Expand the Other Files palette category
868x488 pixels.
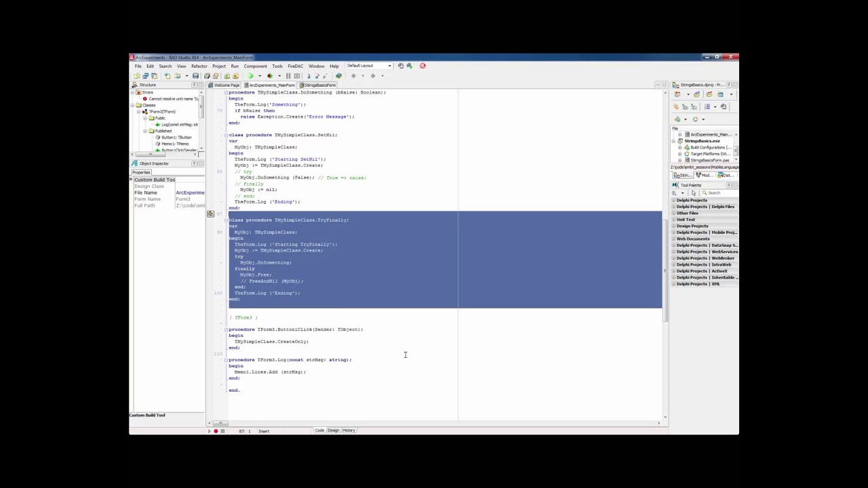tap(673, 213)
